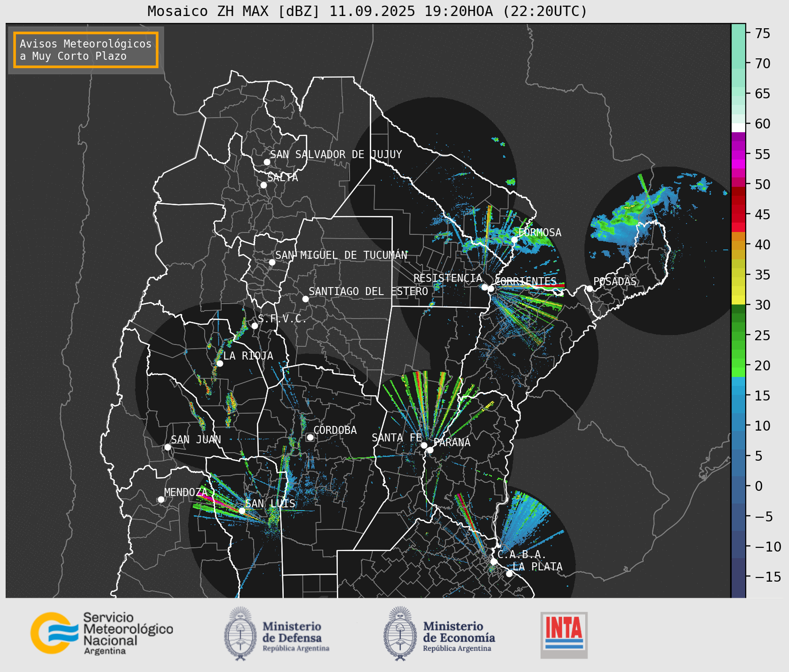Screen dimensions: 789x672
Task: Click the Ministerio de Defensa logo
Action: 277,633
